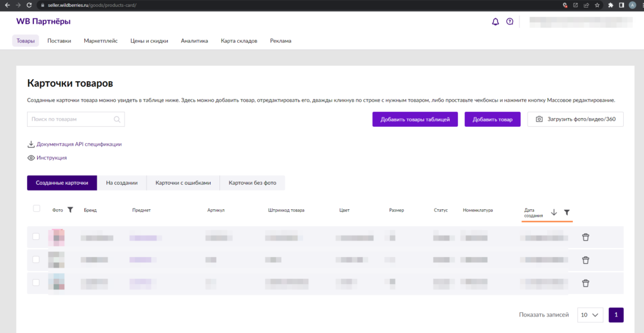The image size is (644, 333).
Task: Delete the second product row with trash icon
Action: (x=586, y=260)
